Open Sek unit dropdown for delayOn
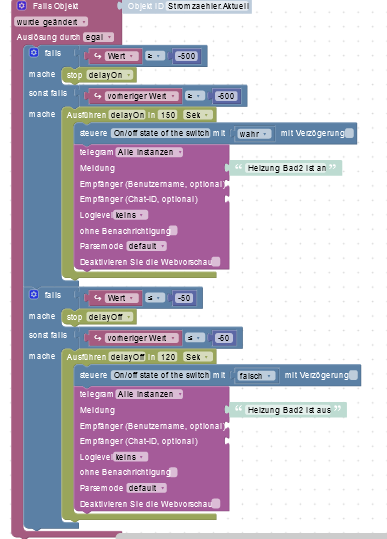Viewport: 387px width, 539px height. [198, 115]
